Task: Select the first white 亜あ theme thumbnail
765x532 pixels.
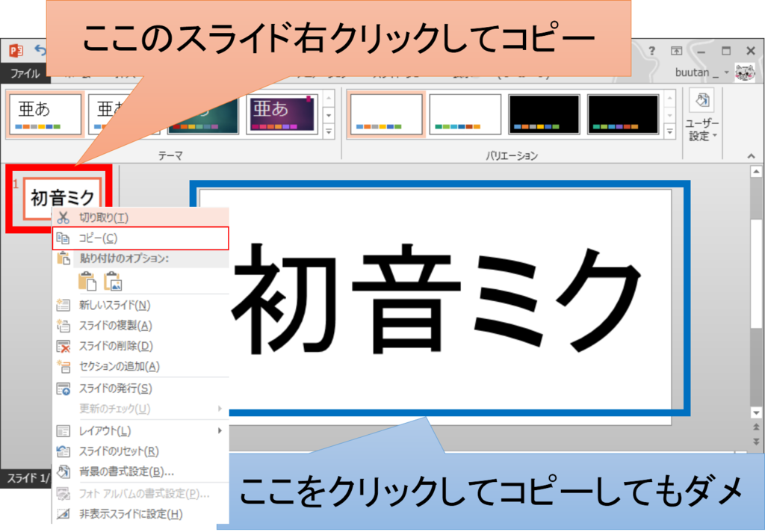Action: pos(45,114)
